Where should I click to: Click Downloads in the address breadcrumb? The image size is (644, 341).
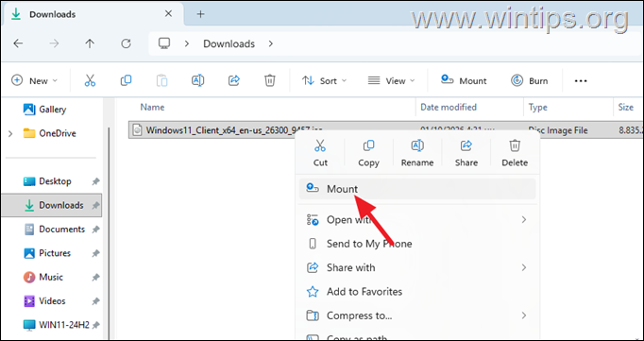(x=229, y=43)
